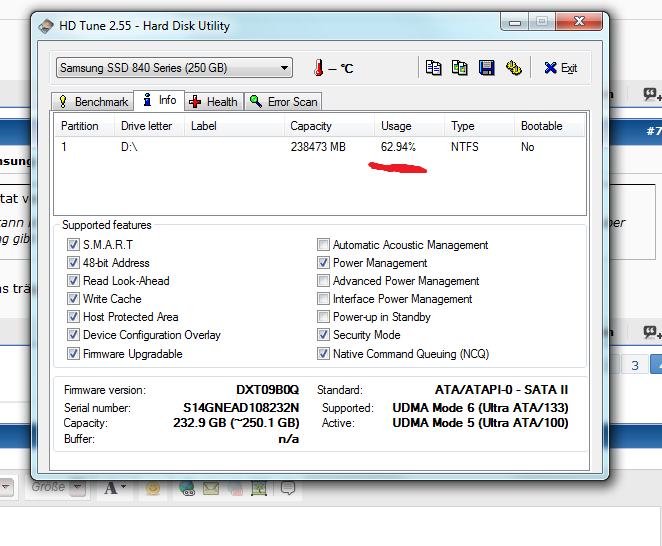Check Interface Power Management box
This screenshot has height=546, width=662.
pyautogui.click(x=323, y=299)
